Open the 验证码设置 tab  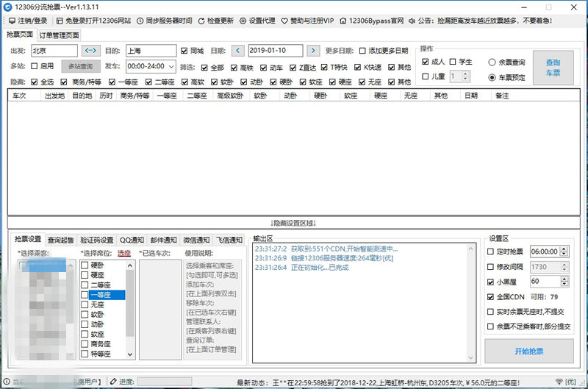click(x=97, y=240)
